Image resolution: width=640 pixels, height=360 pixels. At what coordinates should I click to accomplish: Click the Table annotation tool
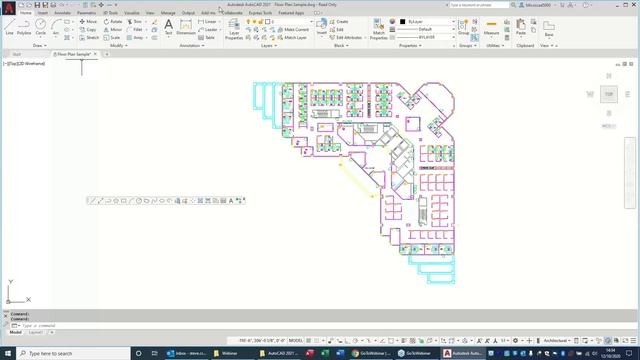[x=206, y=37]
